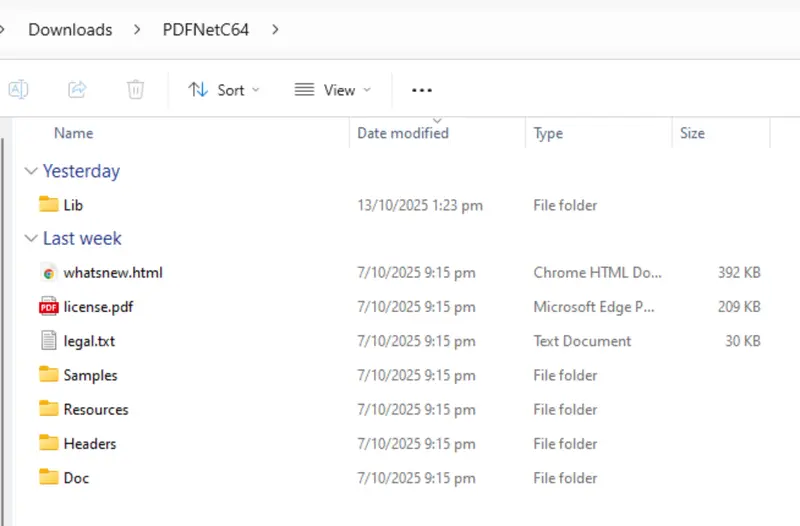This screenshot has width=800, height=526.
Task: Click the license.pdf file name
Action: click(98, 307)
